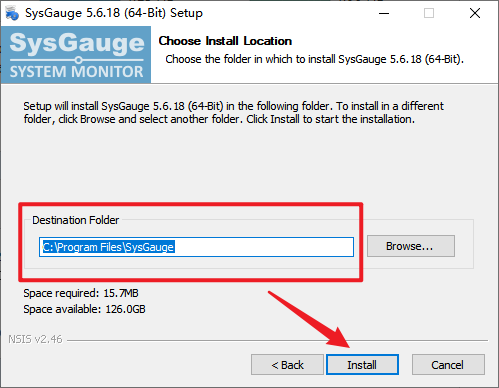This screenshot has height=388, width=499.
Task: Click the Browse... button
Action: pos(411,246)
